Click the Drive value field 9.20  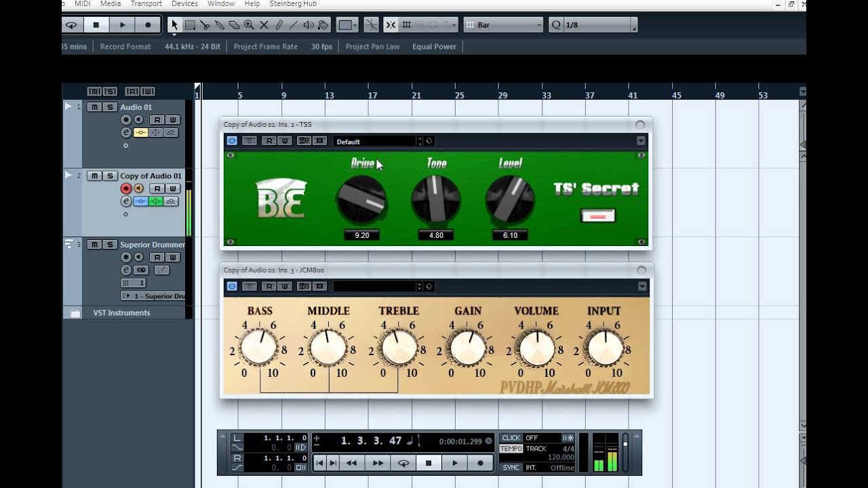click(361, 235)
